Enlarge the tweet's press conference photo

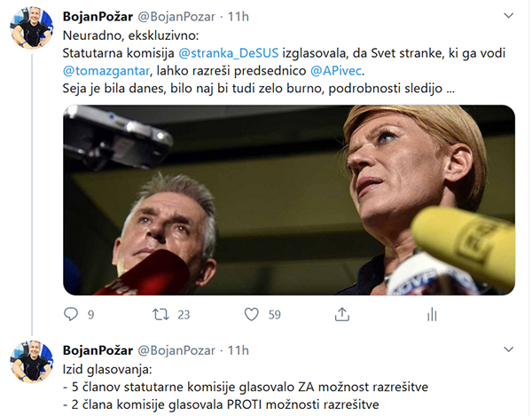(x=289, y=200)
